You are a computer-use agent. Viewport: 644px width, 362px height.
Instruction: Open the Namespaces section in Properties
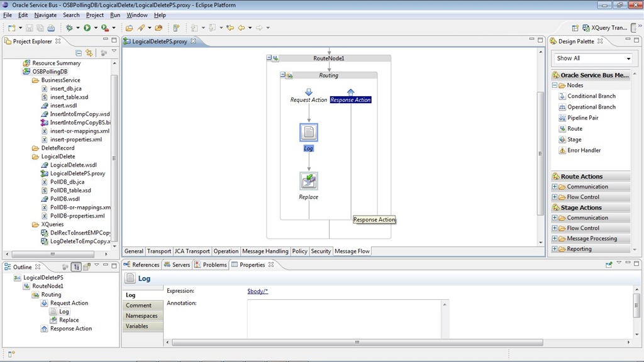(142, 316)
